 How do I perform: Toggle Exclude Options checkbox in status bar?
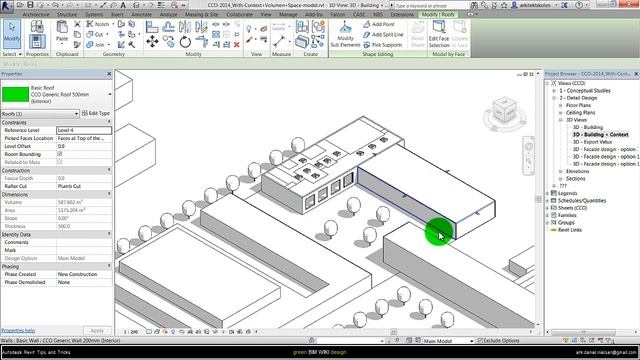pos(480,340)
